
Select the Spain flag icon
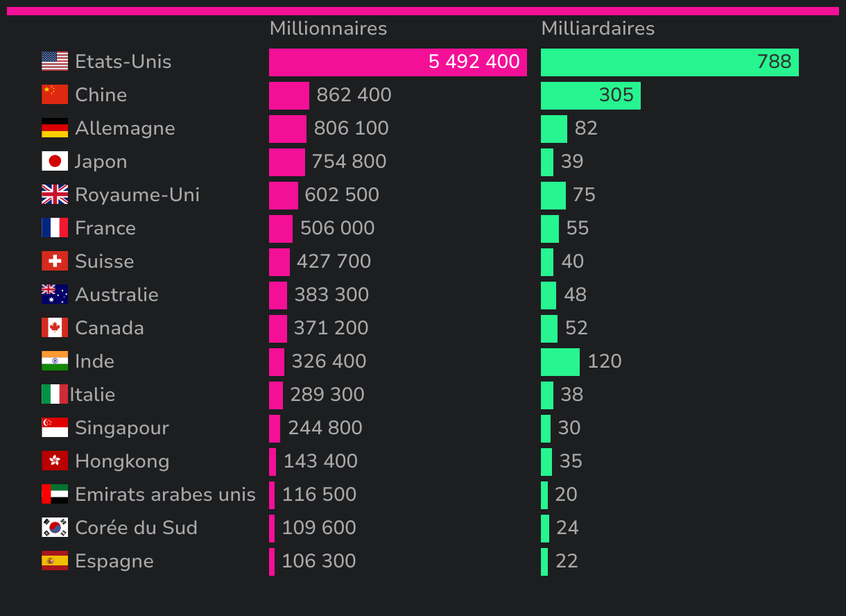(x=55, y=561)
